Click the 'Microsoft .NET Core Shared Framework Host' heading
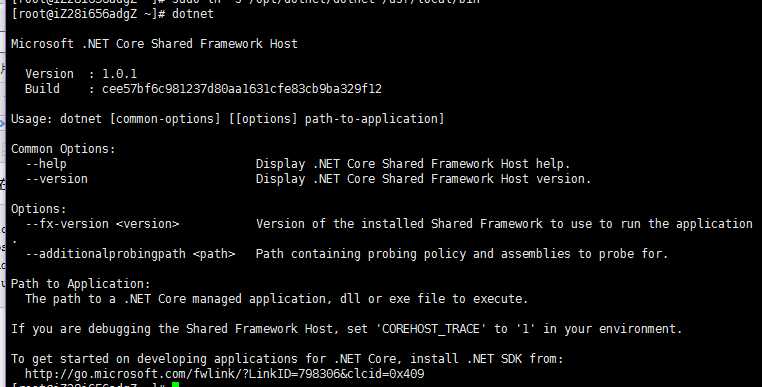The height and width of the screenshot is (387, 762). point(154,44)
